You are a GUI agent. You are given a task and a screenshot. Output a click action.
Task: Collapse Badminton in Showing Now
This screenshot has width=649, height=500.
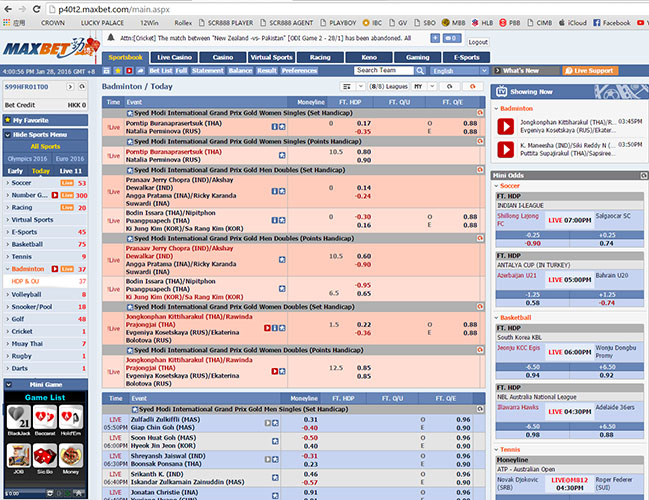point(496,108)
